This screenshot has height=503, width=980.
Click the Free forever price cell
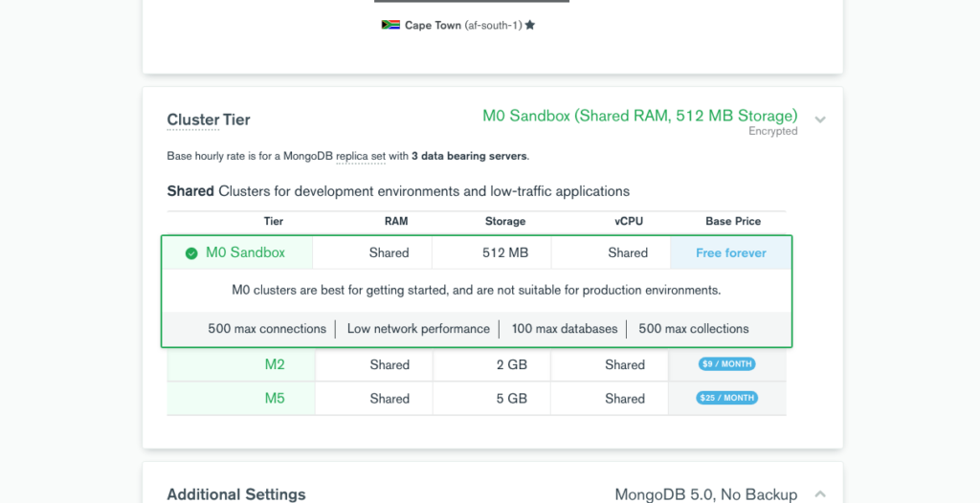(x=730, y=253)
